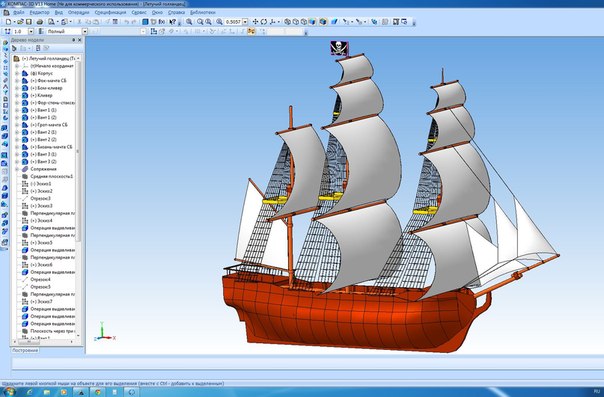Open the zoom scale dropdown arrow
The height and width of the screenshot is (397, 604).
pyautogui.click(x=245, y=22)
